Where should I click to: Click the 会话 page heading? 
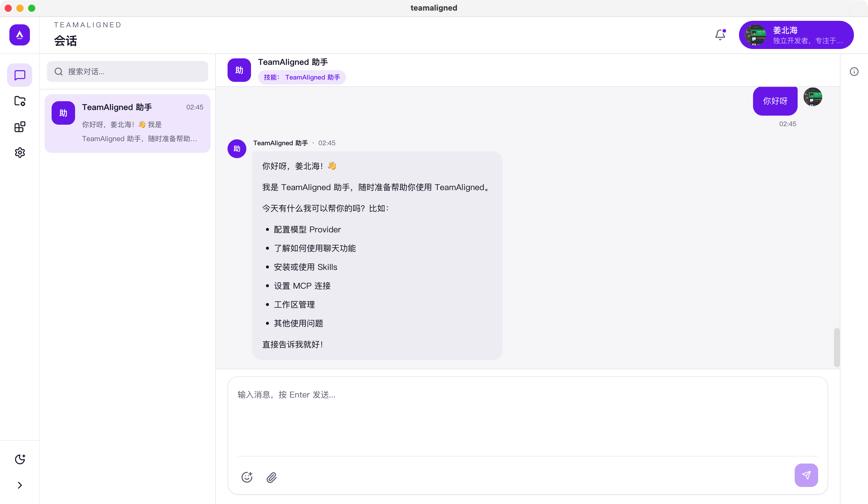click(65, 41)
